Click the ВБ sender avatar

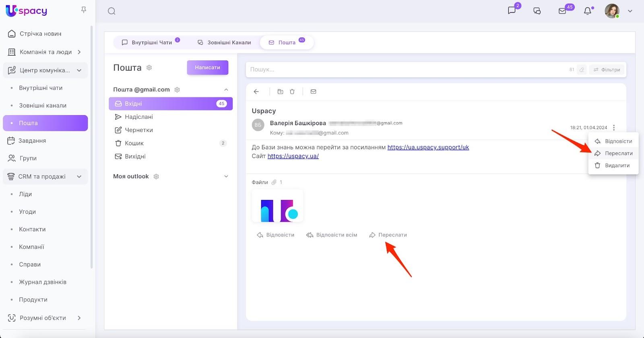coord(258,125)
